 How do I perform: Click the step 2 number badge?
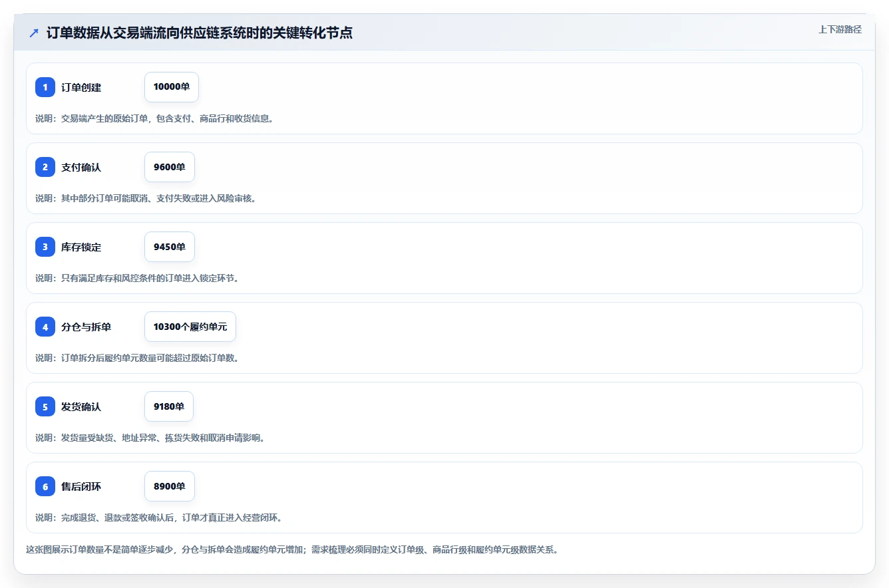(x=45, y=167)
